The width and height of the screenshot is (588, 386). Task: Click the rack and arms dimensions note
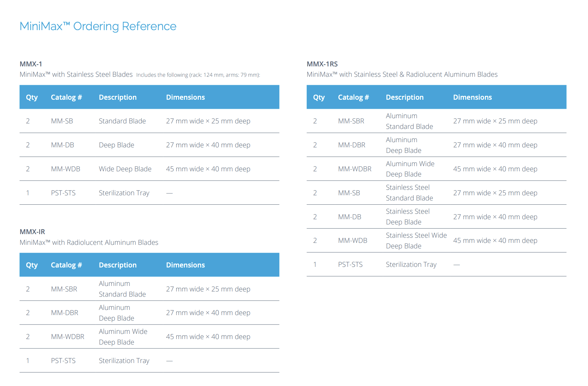coord(198,75)
